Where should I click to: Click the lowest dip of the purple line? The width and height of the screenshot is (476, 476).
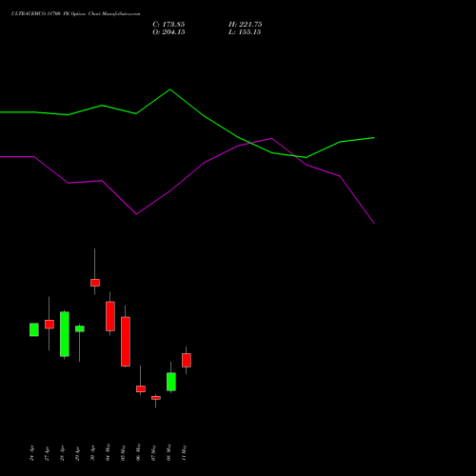tap(374, 223)
